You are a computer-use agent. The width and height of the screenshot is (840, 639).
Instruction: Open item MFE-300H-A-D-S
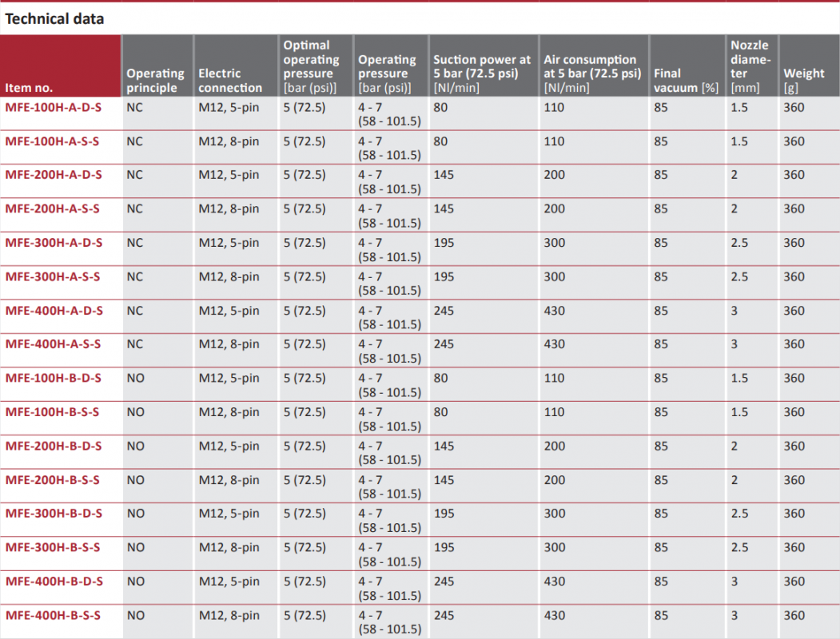click(x=54, y=243)
